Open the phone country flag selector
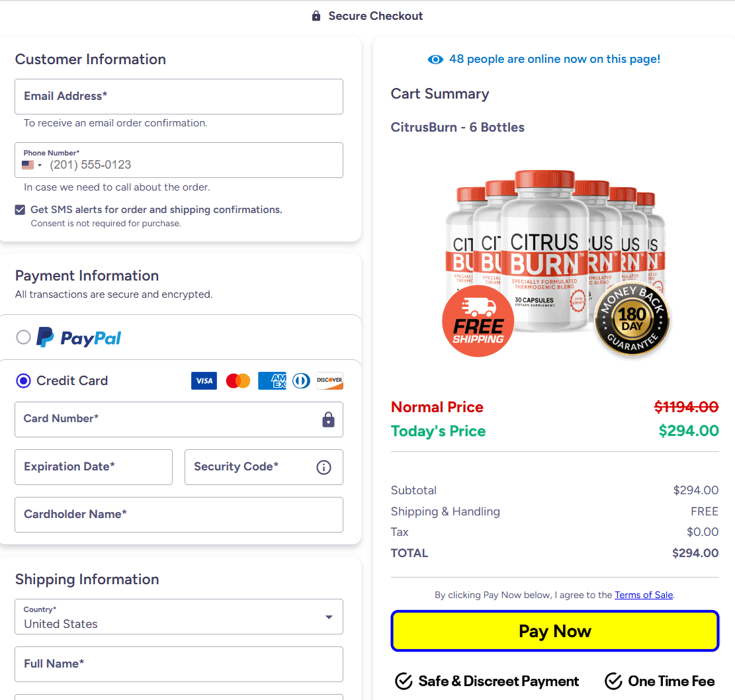 coord(32,164)
